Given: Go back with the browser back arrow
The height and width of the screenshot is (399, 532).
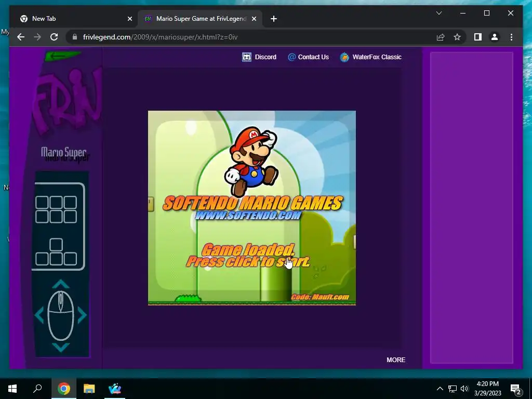Looking at the screenshot, I should point(21,37).
